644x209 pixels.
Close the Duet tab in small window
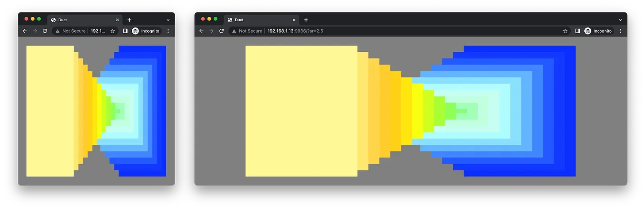click(x=117, y=20)
